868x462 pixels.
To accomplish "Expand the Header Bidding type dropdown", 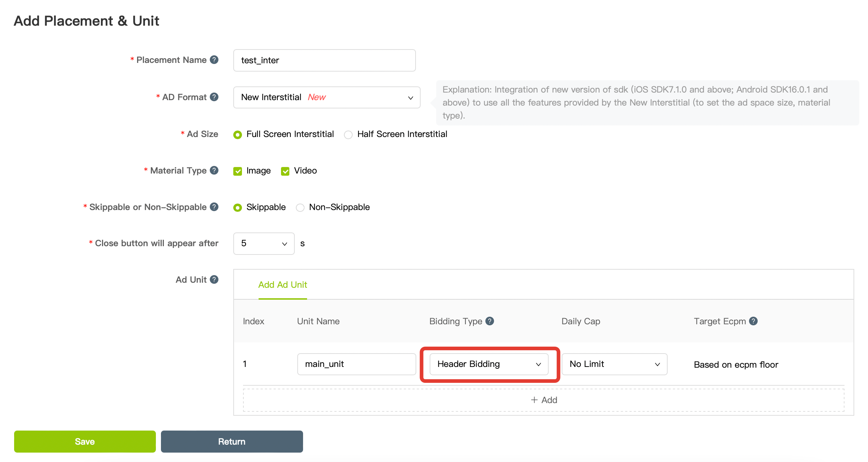I will coord(489,364).
